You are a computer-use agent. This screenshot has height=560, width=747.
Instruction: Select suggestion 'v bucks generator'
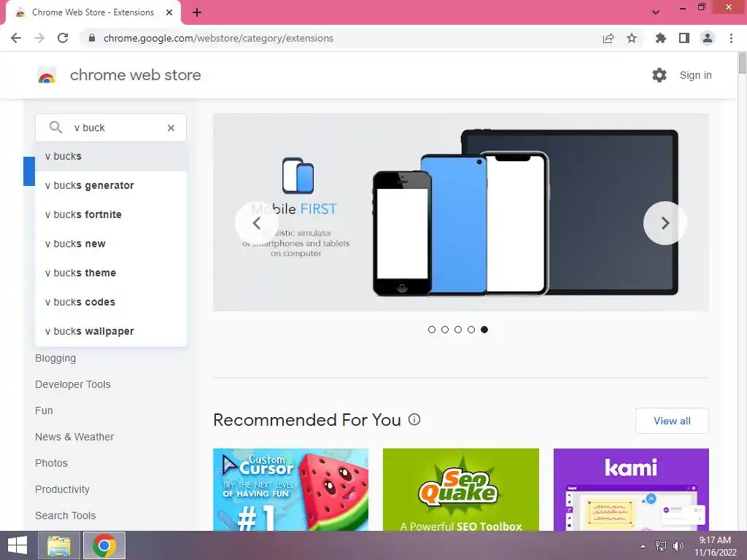[x=111, y=185]
